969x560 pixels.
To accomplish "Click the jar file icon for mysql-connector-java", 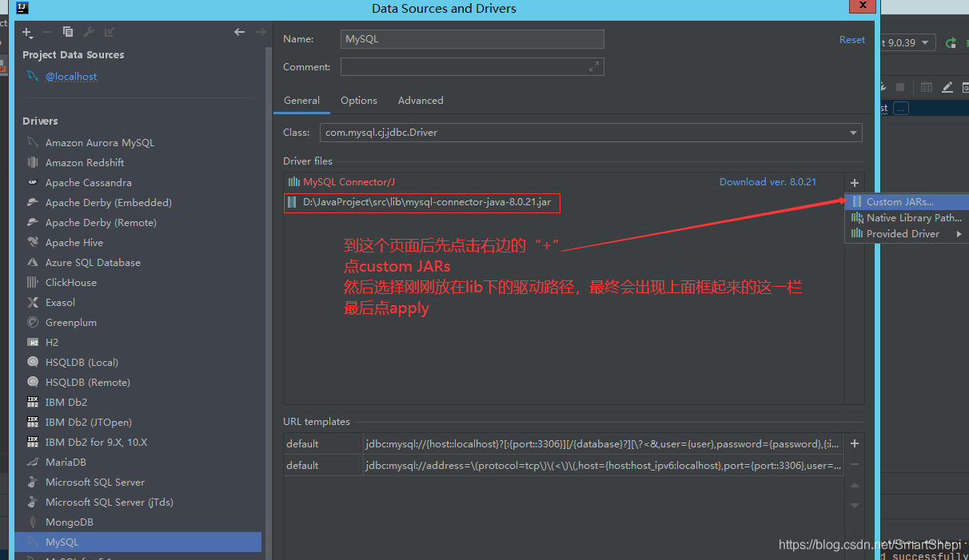I will pos(293,203).
